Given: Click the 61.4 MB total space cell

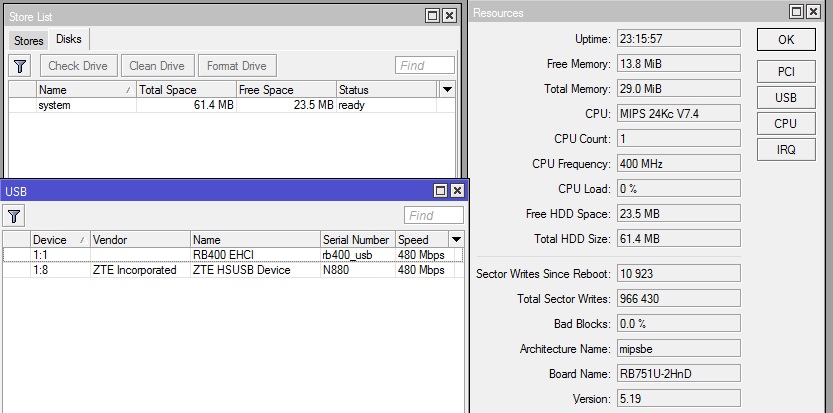Looking at the screenshot, I should point(186,105).
